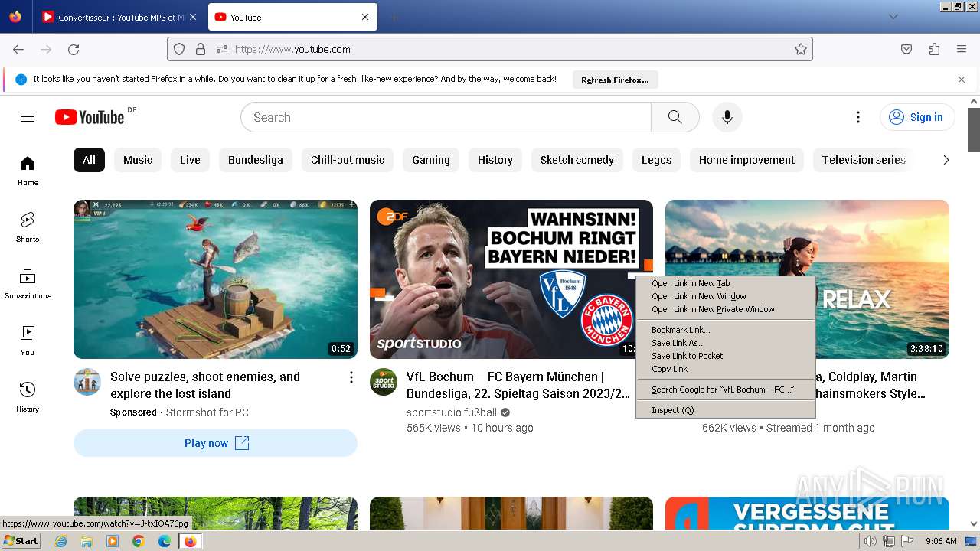Select the Legos filter chip
The image size is (980, 551).
pos(656,160)
